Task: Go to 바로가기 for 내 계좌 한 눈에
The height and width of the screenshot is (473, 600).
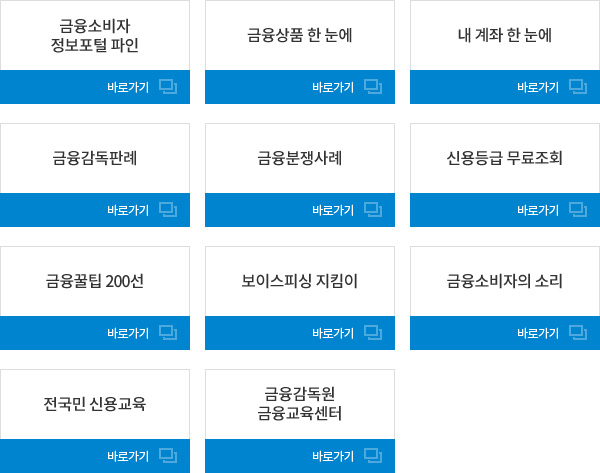Action: click(538, 87)
